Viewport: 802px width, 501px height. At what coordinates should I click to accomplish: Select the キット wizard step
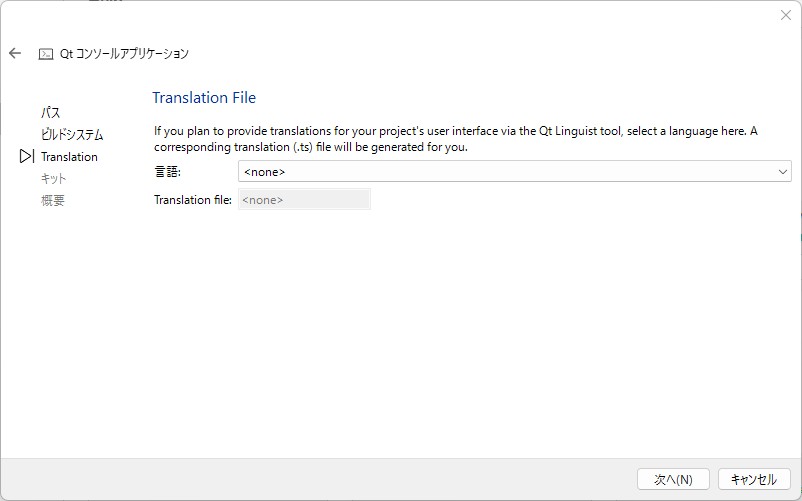(x=54, y=178)
